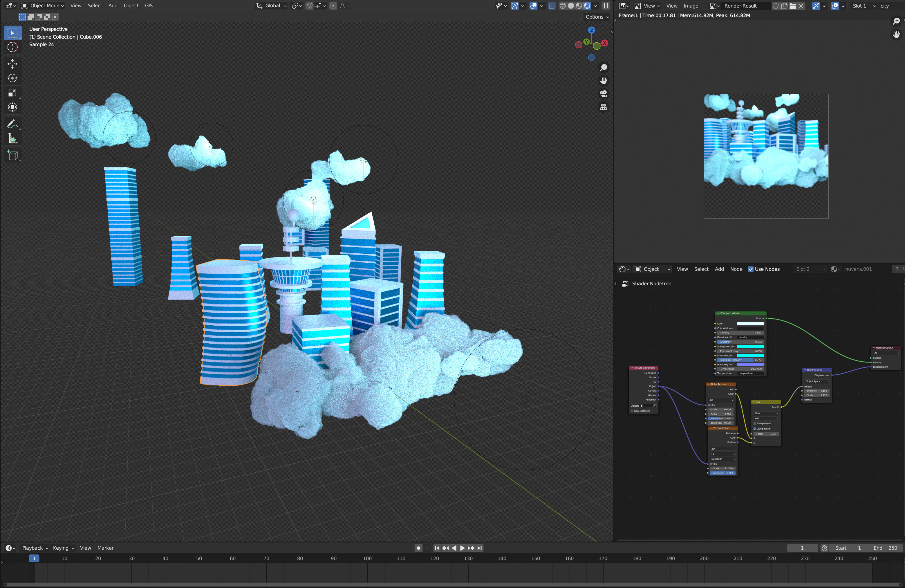This screenshot has height=588, width=905.
Task: Play the animation forward
Action: click(463, 548)
